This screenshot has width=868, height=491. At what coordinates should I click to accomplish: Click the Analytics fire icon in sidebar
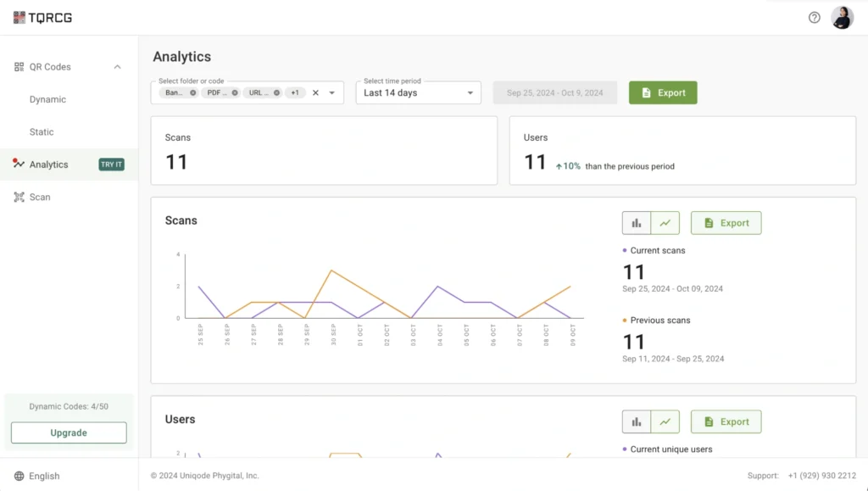tap(19, 165)
